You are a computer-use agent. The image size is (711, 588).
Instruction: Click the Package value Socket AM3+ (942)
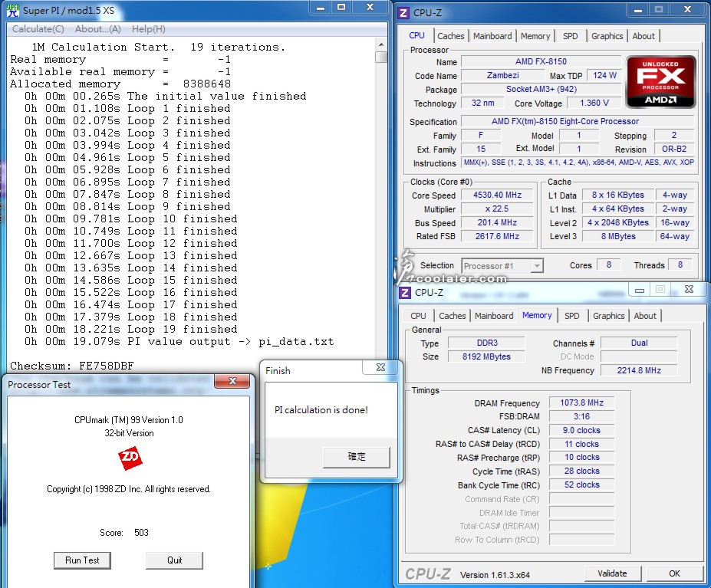541,89
